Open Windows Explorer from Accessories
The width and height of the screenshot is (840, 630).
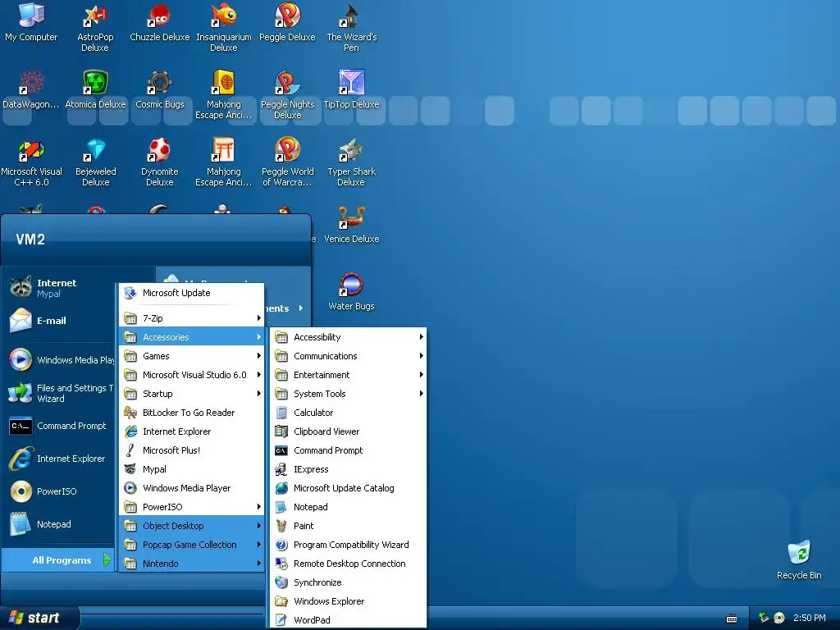(x=349, y=601)
